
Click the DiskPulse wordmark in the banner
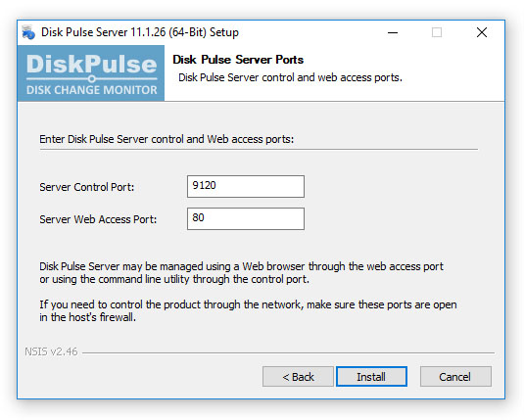[91, 64]
